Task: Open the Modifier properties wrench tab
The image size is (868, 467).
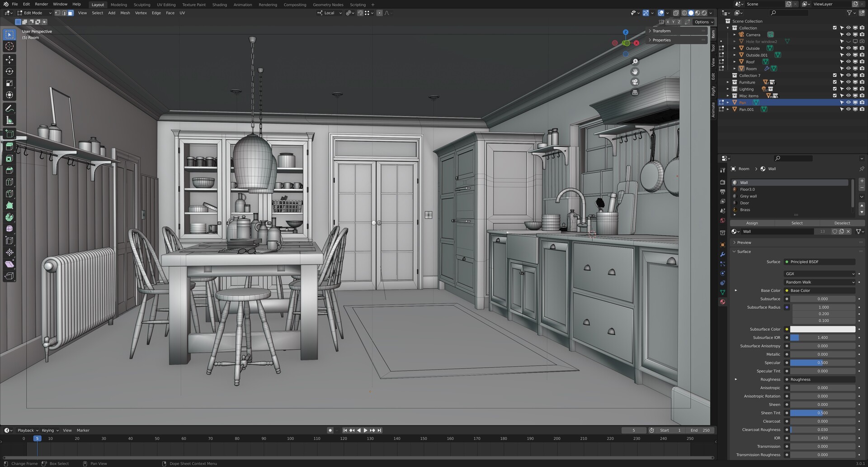Action: 722,254
